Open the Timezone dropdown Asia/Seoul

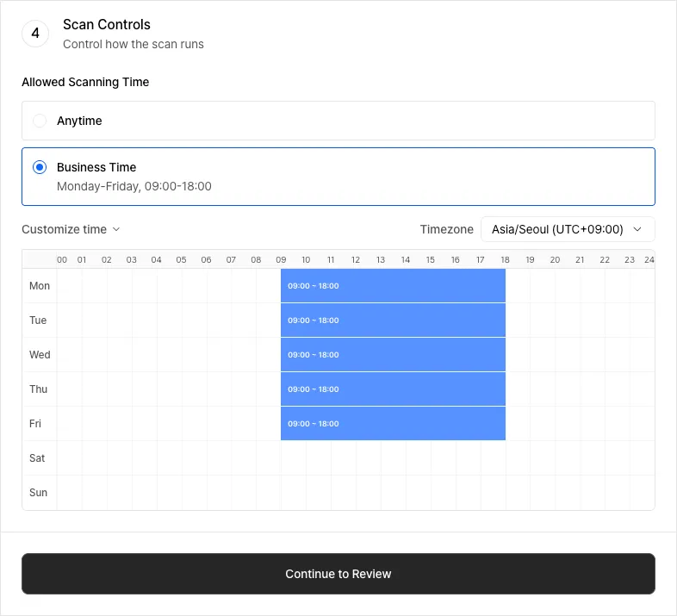pyautogui.click(x=567, y=229)
